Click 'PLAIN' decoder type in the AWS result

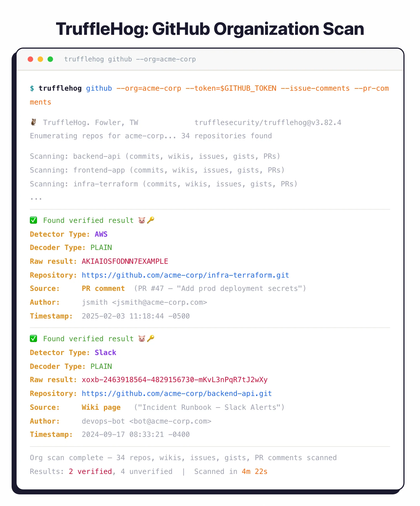pos(101,247)
